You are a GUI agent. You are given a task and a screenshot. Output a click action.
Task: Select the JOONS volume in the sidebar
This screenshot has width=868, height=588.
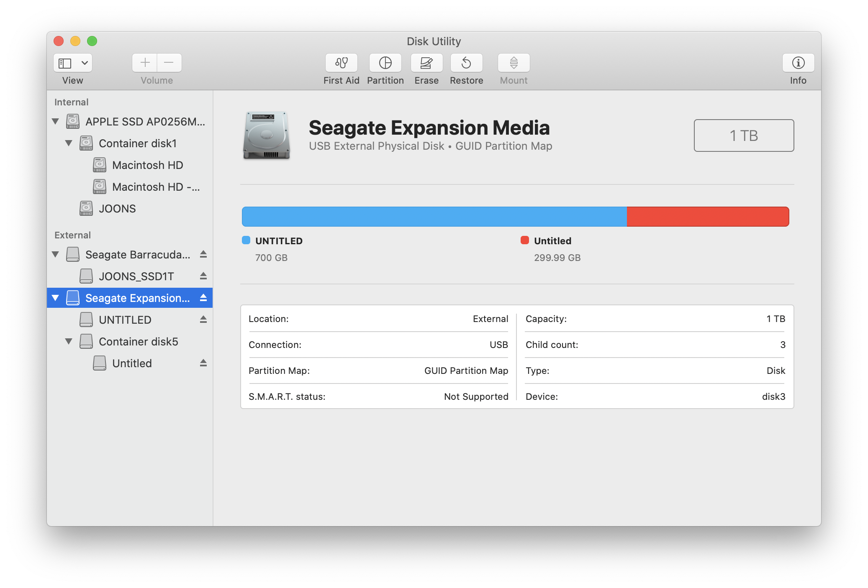pos(117,209)
